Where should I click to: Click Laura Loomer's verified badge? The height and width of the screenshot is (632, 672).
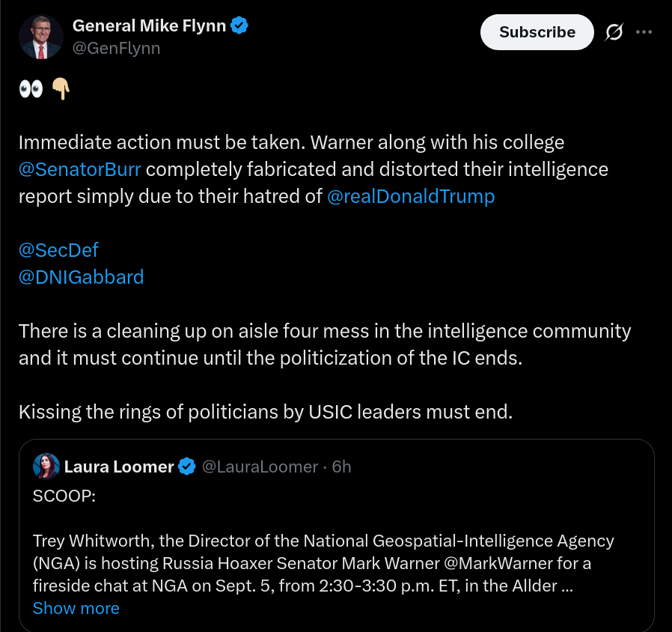click(187, 467)
